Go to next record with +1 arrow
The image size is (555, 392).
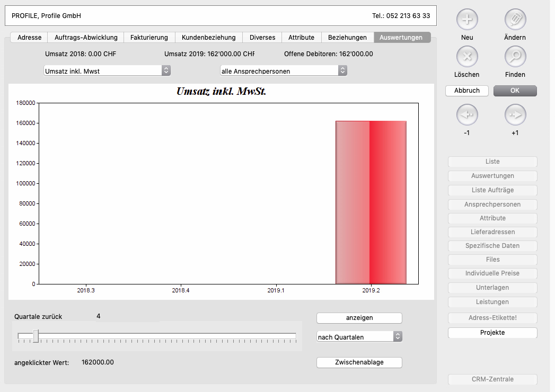(x=515, y=114)
